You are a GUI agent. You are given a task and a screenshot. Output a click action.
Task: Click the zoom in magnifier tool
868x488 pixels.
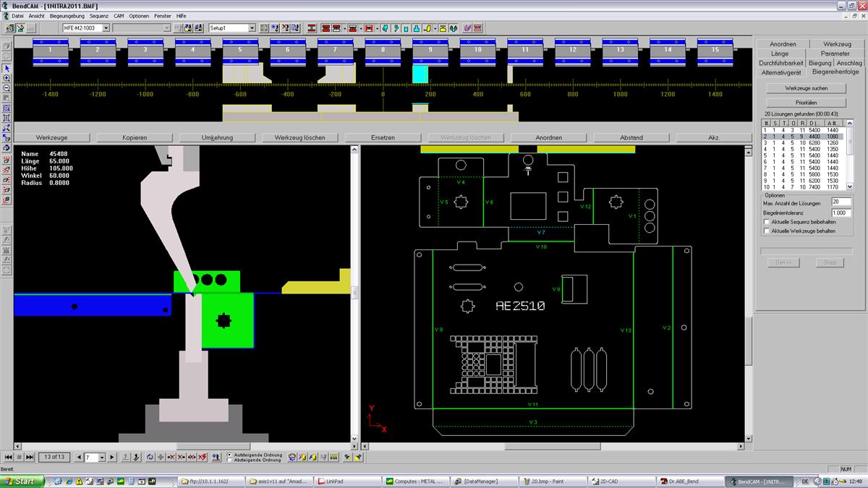[7, 78]
